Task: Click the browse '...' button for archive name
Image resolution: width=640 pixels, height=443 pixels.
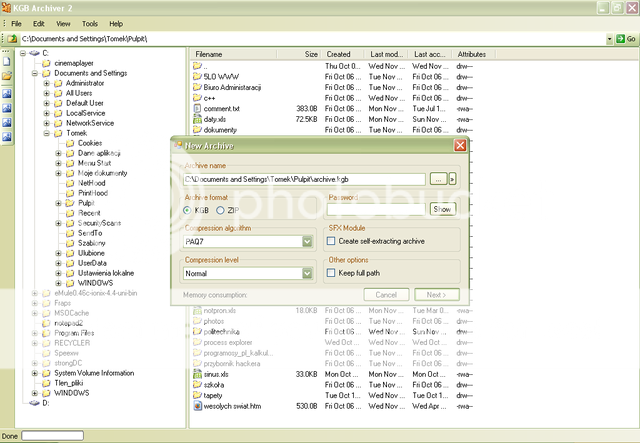Action: click(438, 179)
